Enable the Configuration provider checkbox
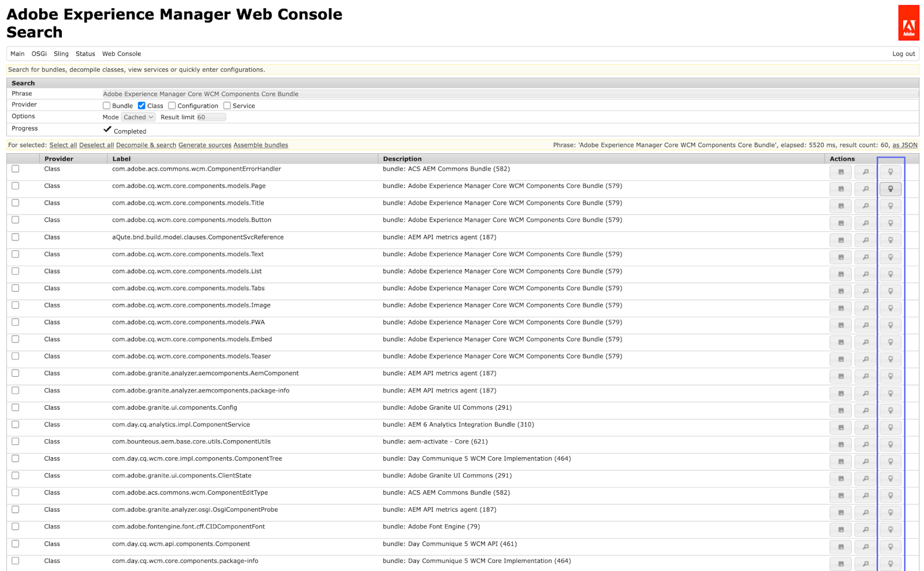Image resolution: width=924 pixels, height=571 pixels. click(x=172, y=106)
